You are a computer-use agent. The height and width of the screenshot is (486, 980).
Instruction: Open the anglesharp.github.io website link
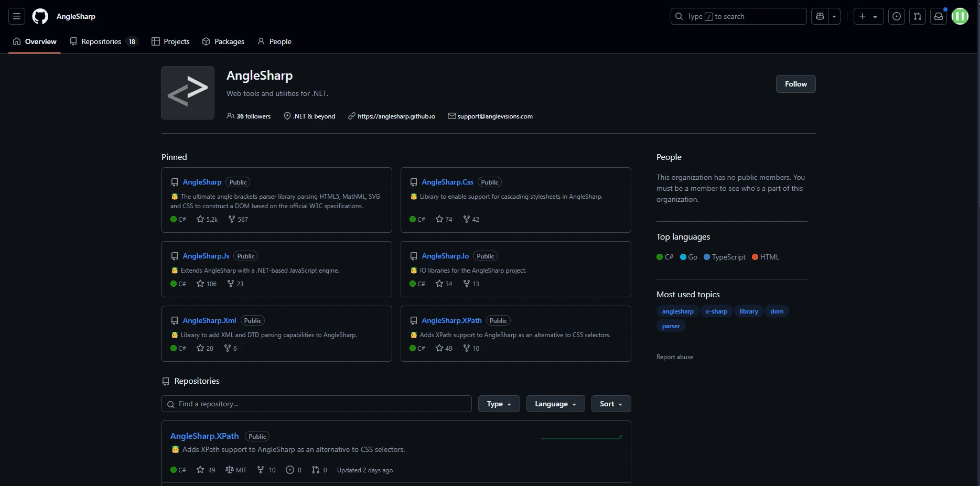click(396, 116)
